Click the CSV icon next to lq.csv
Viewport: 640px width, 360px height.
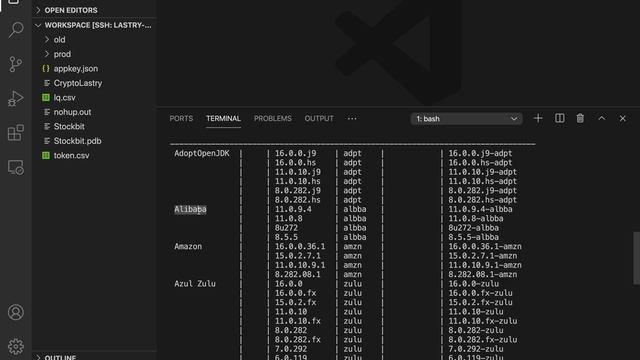tap(46, 98)
